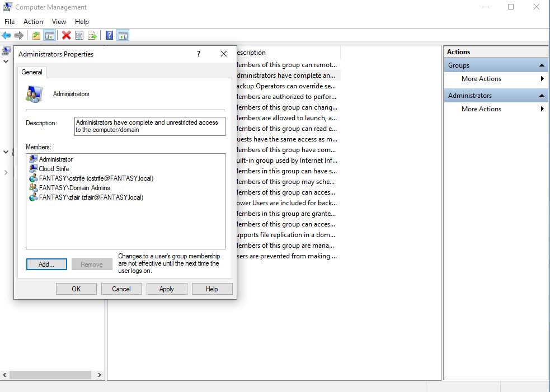Click the Export List toolbar icon
This screenshot has height=392, width=550.
(x=91, y=35)
